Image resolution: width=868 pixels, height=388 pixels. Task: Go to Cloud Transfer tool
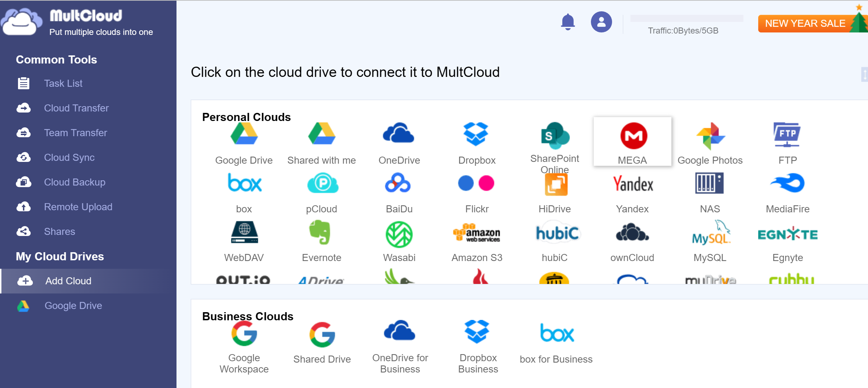(76, 108)
